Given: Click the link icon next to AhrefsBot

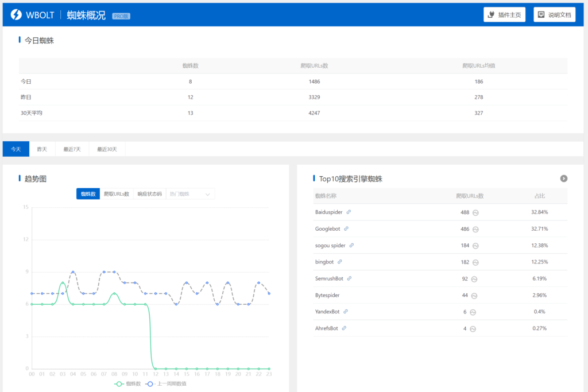Looking at the screenshot, I should 343,328.
